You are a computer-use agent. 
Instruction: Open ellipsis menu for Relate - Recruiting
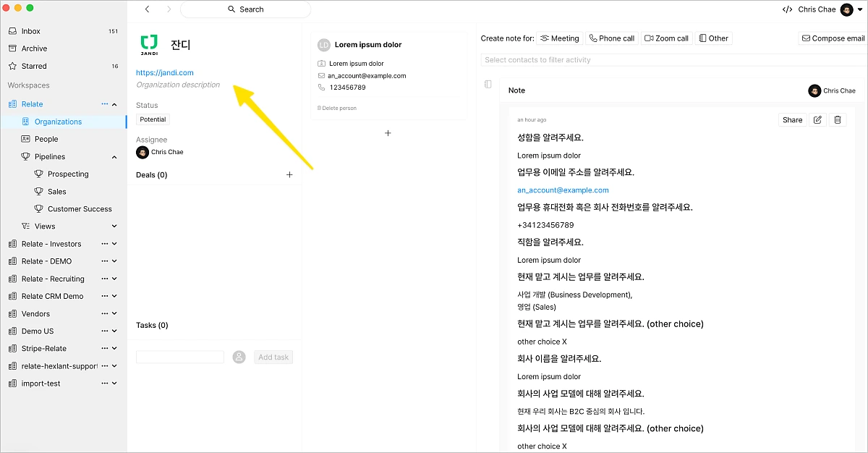pos(105,279)
